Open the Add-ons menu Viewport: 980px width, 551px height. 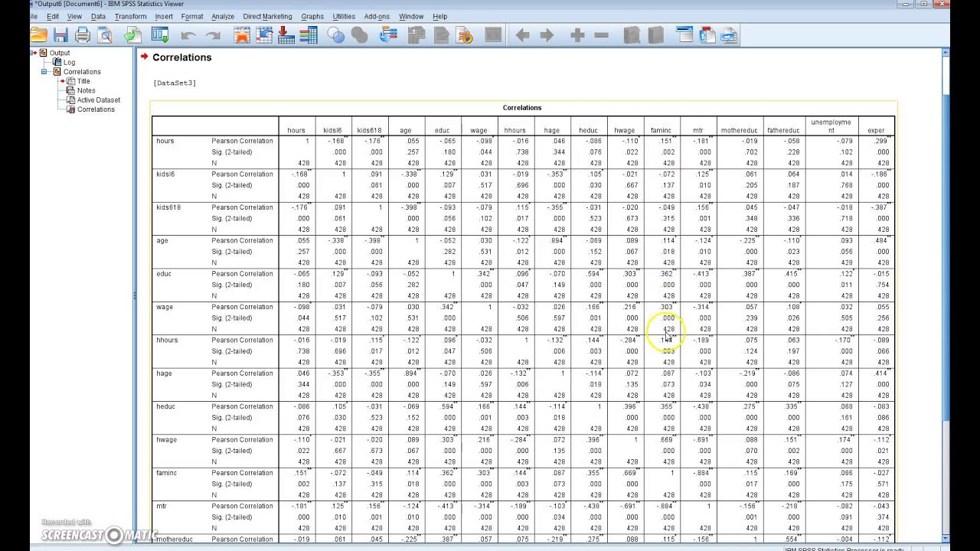[377, 16]
